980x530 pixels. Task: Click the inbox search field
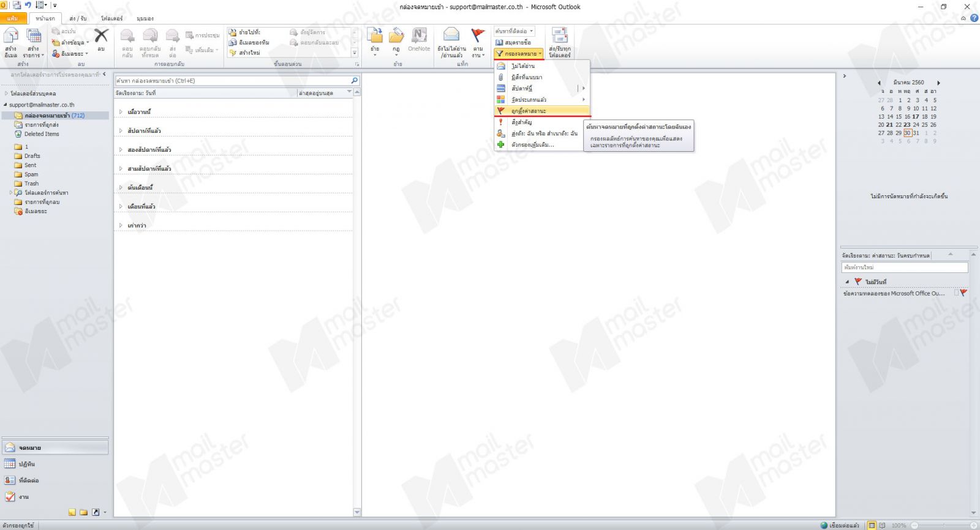pyautogui.click(x=232, y=81)
